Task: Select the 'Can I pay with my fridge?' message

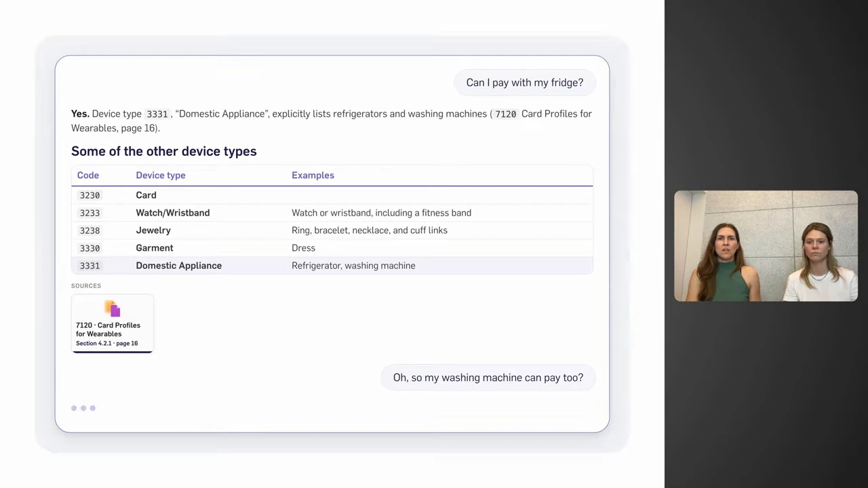Action: pos(524,83)
